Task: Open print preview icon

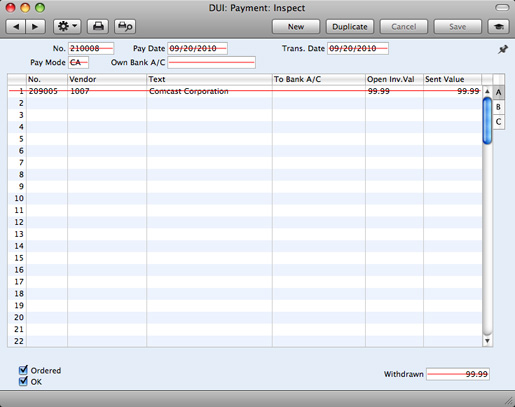Action: [125, 27]
